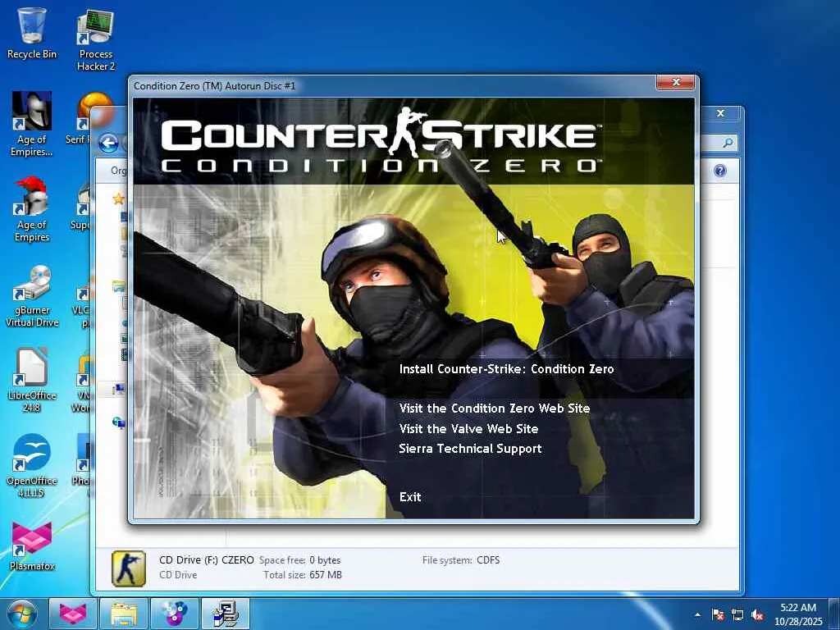Click the gBurner disc taskbar icon
This screenshot has height=630, width=840.
(175, 614)
